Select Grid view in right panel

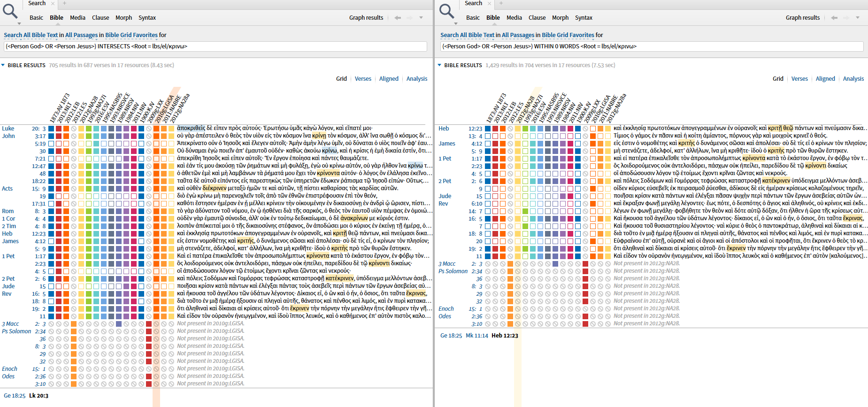pos(778,79)
